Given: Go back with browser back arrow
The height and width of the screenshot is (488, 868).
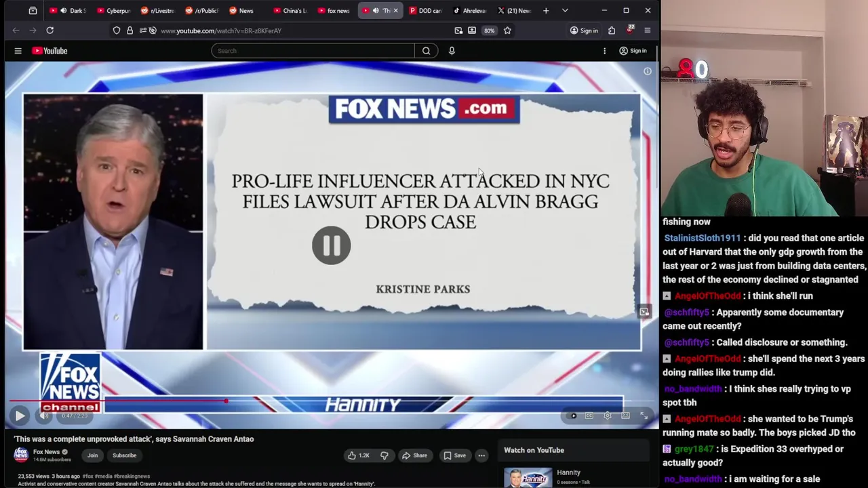Looking at the screenshot, I should tap(16, 30).
